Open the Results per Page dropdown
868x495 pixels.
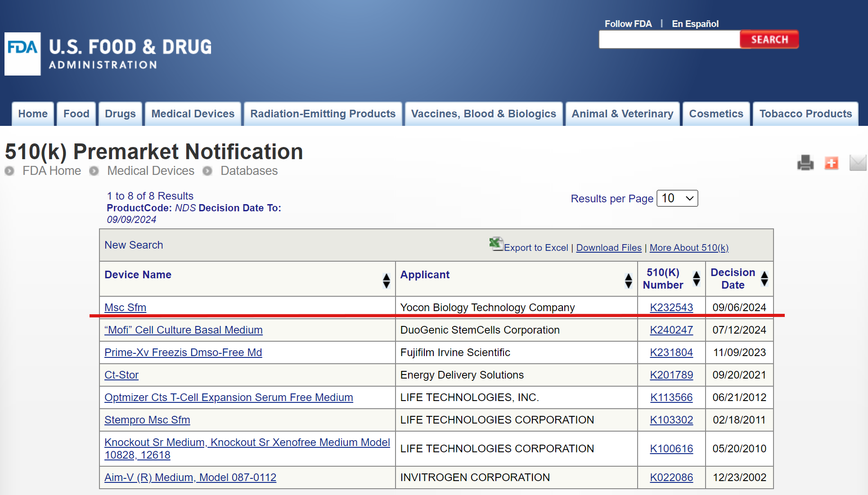(x=677, y=198)
